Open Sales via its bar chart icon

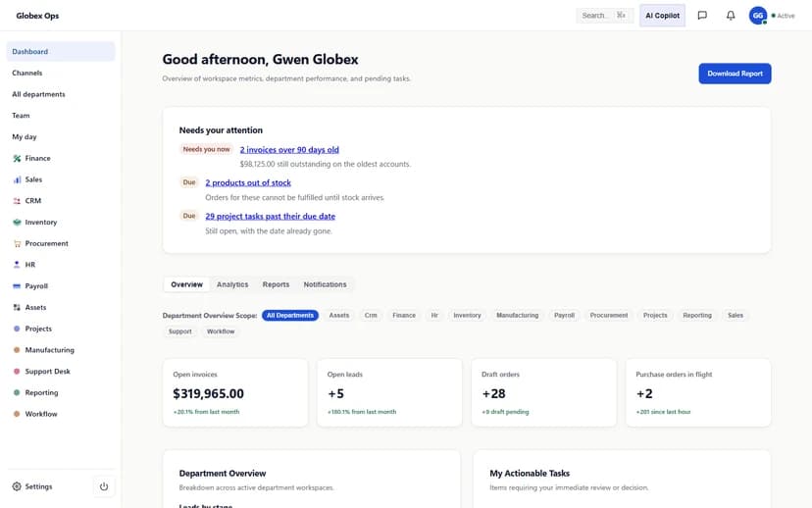(17, 179)
